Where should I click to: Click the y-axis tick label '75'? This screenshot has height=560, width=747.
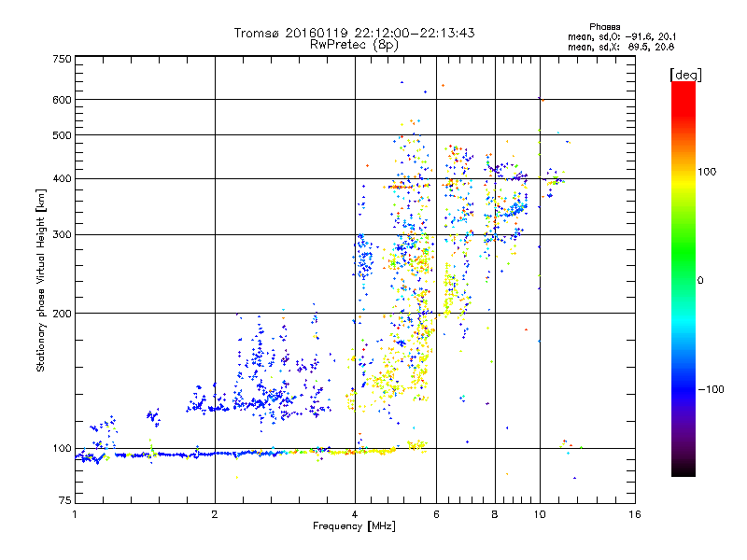pos(65,500)
